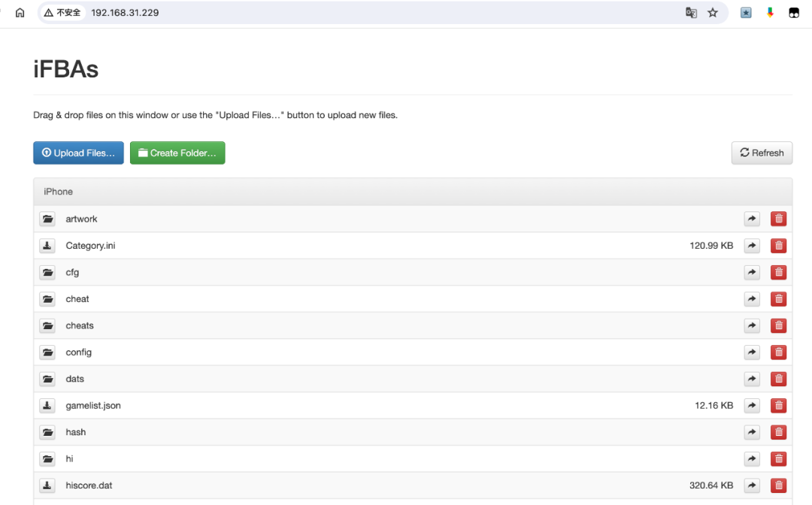Delete the dats folder
The image size is (812, 505).
[x=778, y=379]
